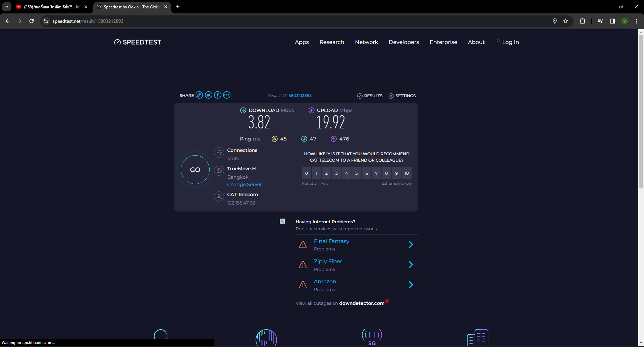Image resolution: width=644 pixels, height=347 pixels.
Task: Rate recommendation score 6
Action: coord(367,173)
